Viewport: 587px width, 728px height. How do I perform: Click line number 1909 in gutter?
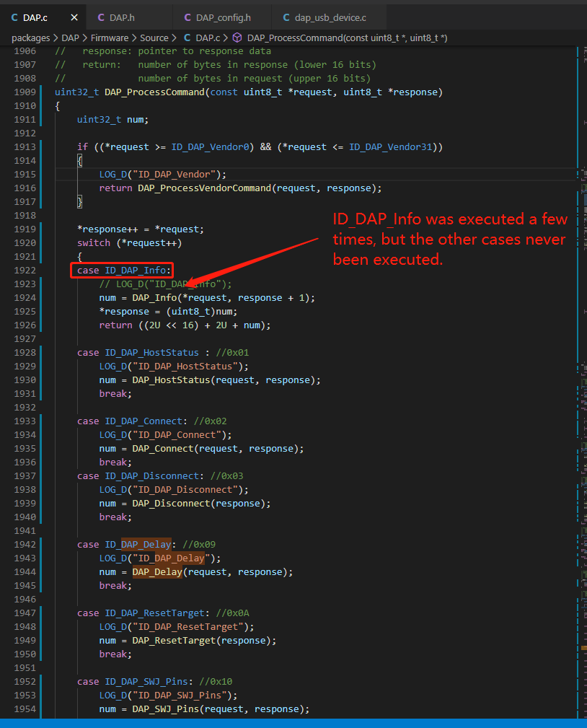[x=25, y=92]
